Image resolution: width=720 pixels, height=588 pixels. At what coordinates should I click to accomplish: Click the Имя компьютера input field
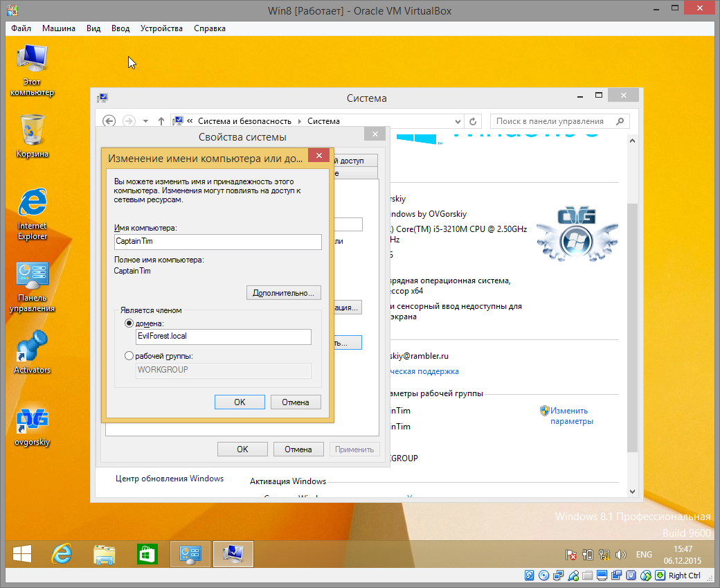[x=217, y=242]
